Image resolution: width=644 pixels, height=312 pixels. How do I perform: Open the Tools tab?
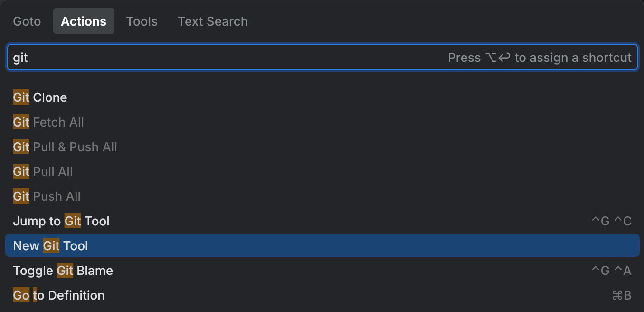point(142,21)
